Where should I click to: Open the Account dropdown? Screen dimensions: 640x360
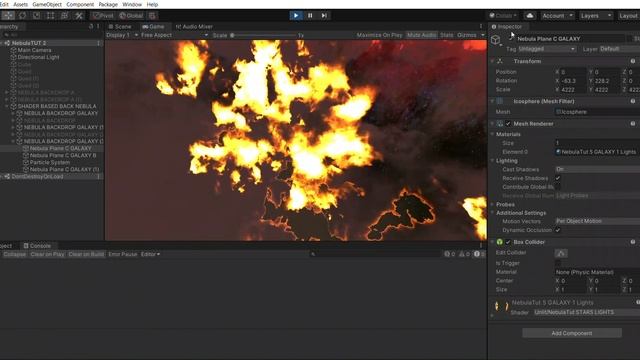tap(558, 16)
